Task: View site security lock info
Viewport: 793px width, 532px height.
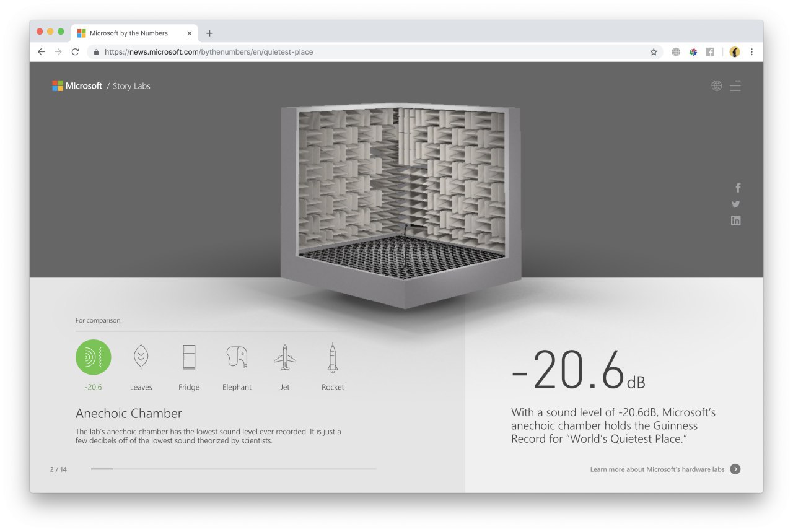Action: pos(96,52)
